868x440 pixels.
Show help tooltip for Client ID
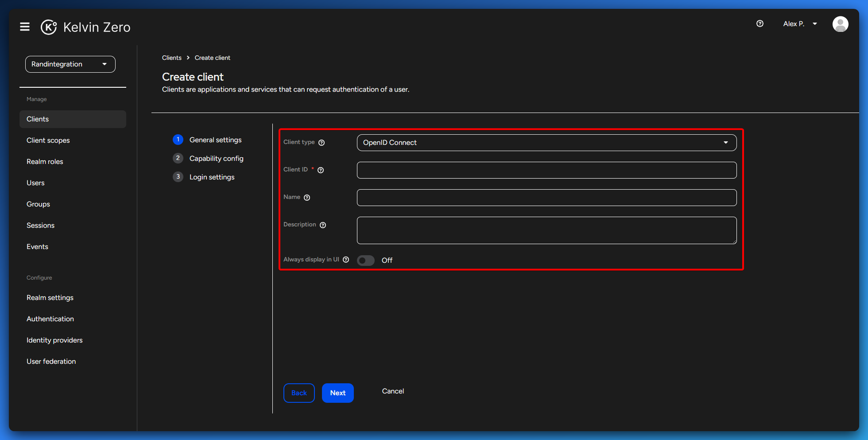coord(321,170)
